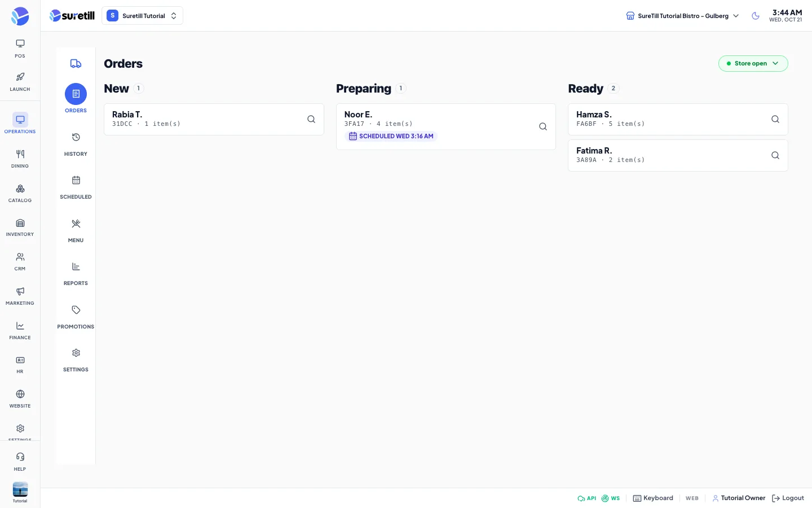Toggle dark mode moon icon
Viewport: 812px width, 508px height.
[x=756, y=16]
